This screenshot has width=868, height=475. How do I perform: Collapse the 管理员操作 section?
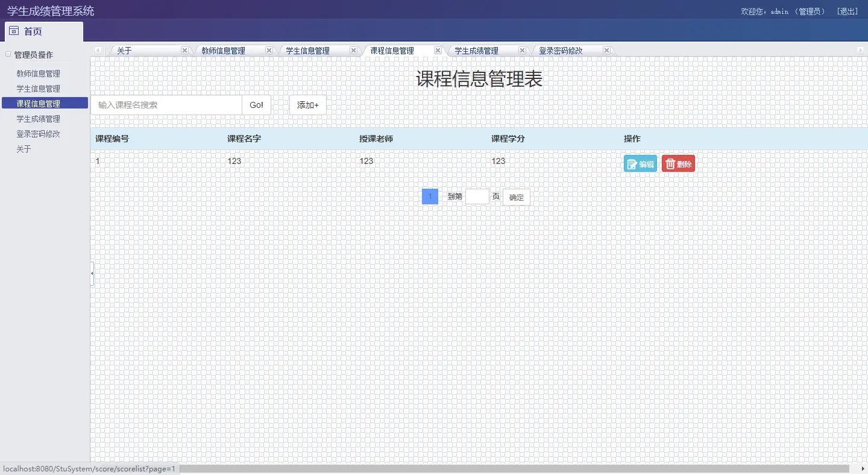pyautogui.click(x=8, y=54)
